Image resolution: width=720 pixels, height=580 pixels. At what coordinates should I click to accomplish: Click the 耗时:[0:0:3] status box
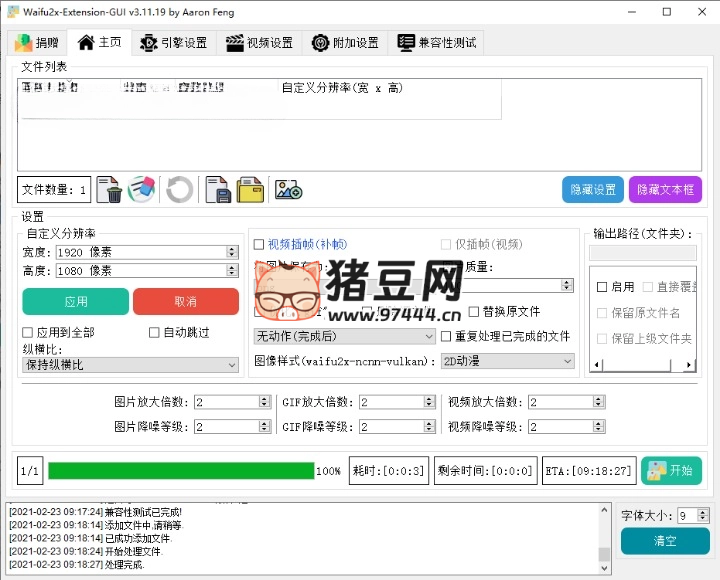[x=388, y=471]
